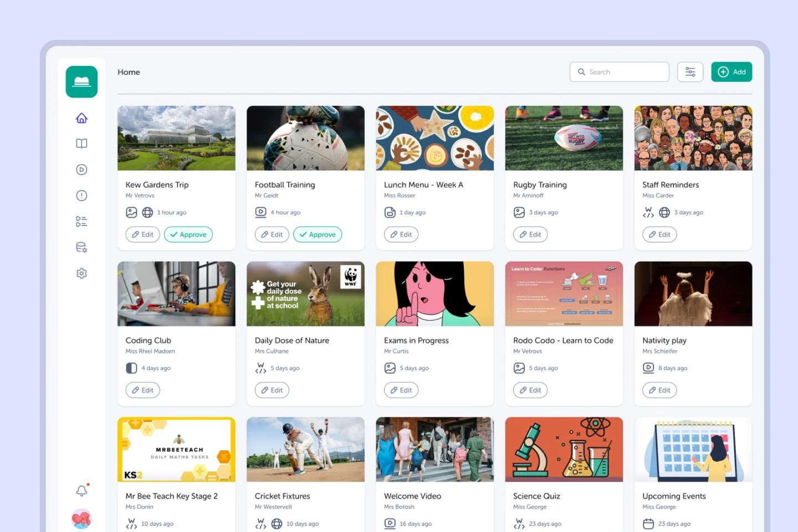Click the video icon on Nativity play card
Image resolution: width=798 pixels, height=532 pixels.
click(648, 368)
